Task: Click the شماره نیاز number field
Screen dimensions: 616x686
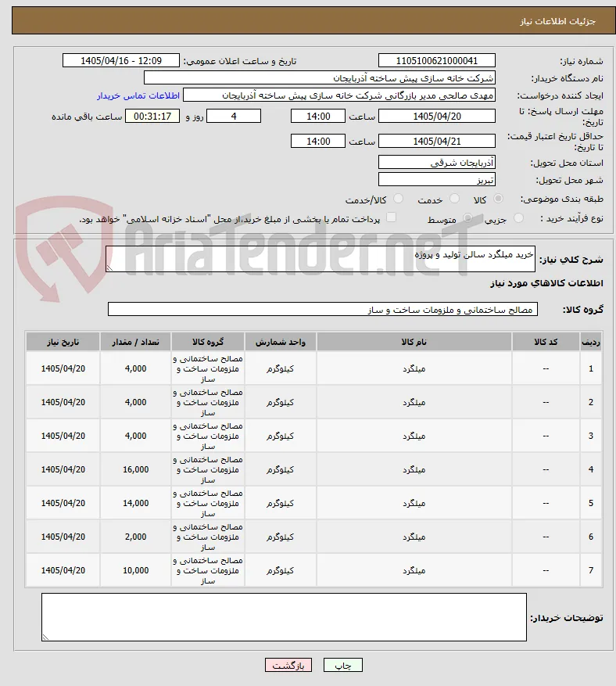Action: click(437, 60)
